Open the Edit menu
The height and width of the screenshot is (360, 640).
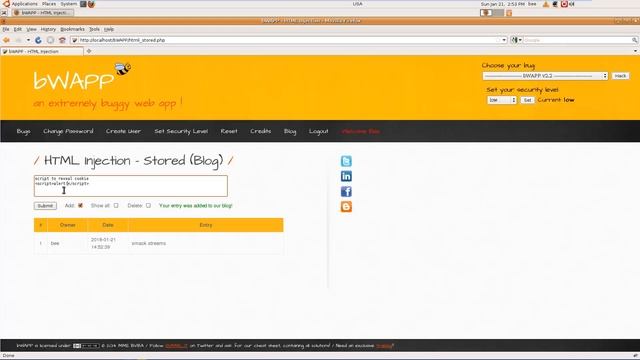click(18, 29)
